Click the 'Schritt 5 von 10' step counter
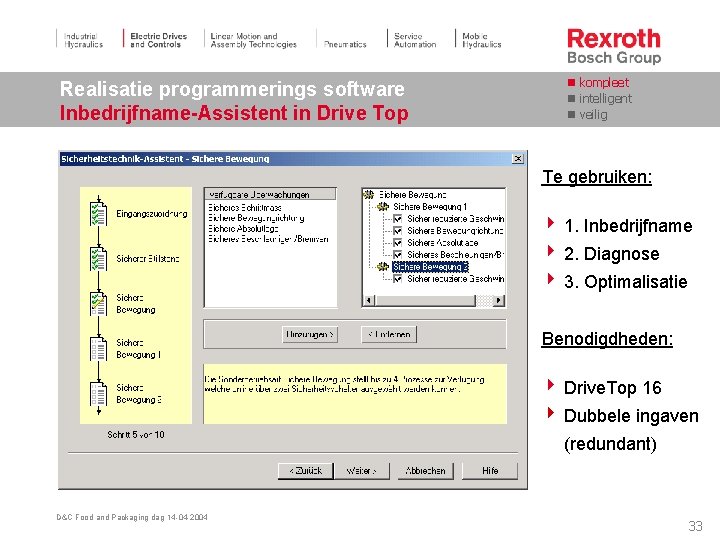This screenshot has height=540, width=720. click(135, 434)
